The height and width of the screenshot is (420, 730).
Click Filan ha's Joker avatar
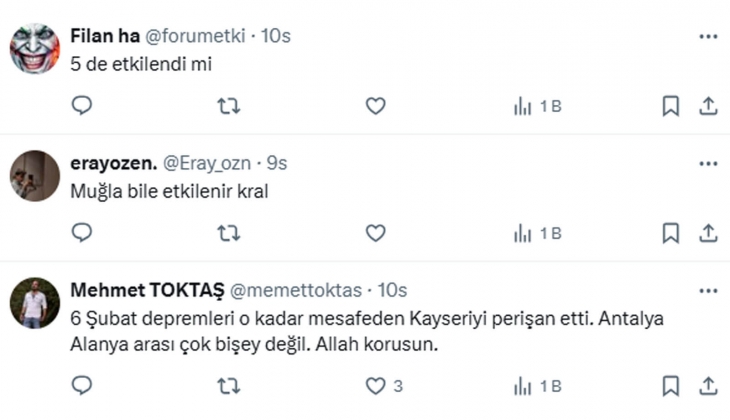(34, 49)
